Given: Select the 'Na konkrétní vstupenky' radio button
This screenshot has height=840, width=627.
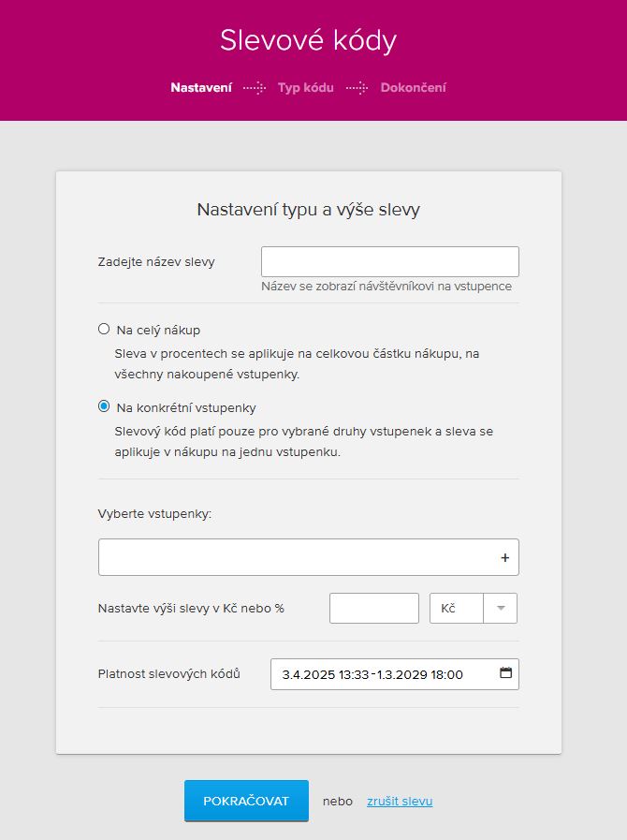Looking at the screenshot, I should point(104,407).
